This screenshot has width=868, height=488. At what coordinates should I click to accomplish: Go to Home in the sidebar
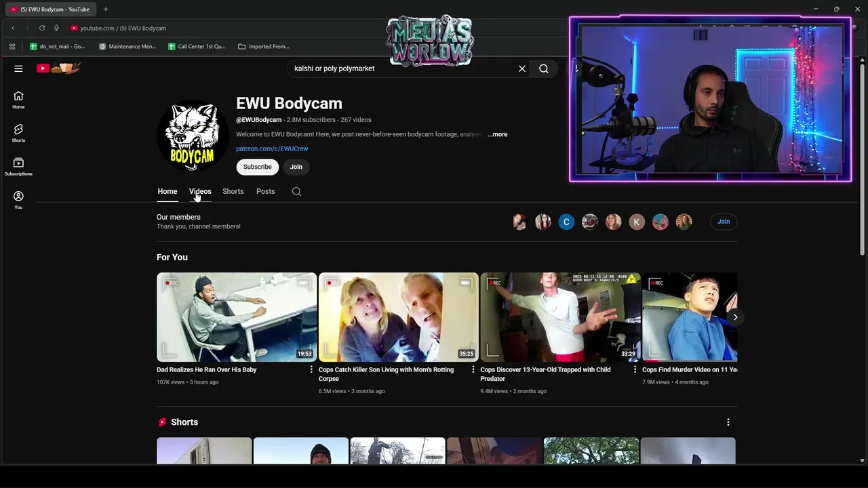point(18,100)
